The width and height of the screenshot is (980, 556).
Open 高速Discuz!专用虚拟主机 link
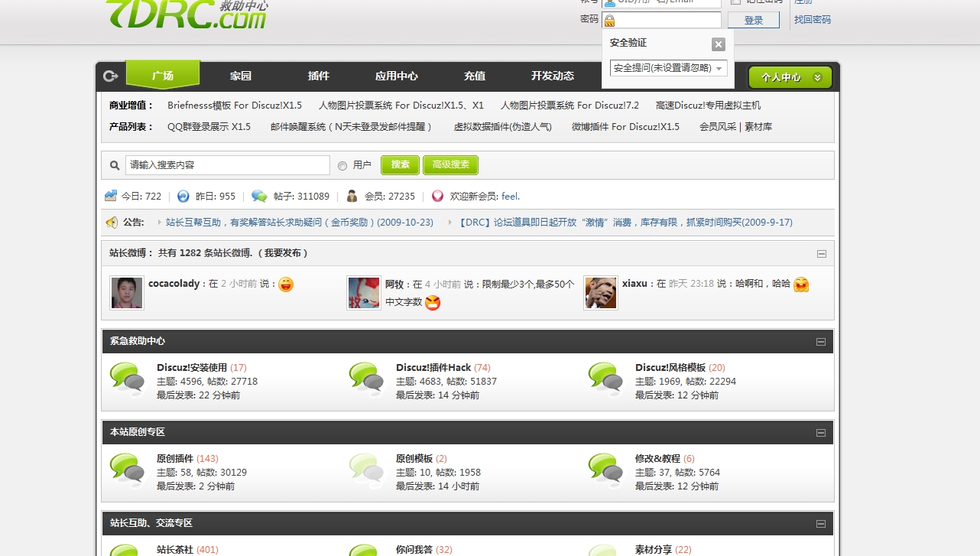[709, 106]
